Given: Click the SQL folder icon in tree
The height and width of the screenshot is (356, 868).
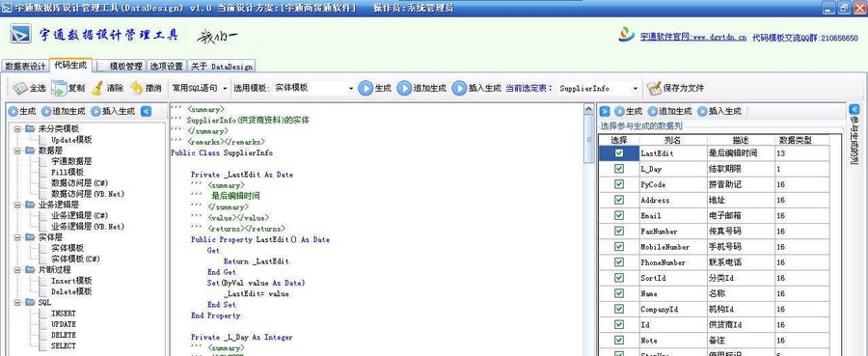Looking at the screenshot, I should (x=30, y=302).
